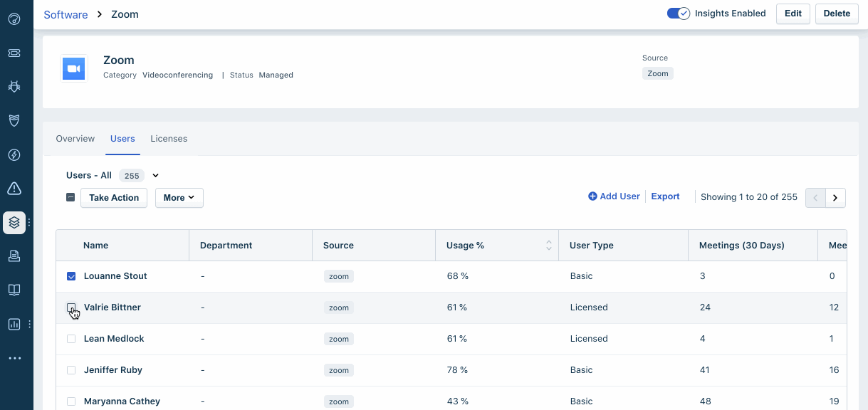Viewport: 868px width, 410px height.
Task: Click the more ellipsis icon in sidebar
Action: tap(14, 358)
